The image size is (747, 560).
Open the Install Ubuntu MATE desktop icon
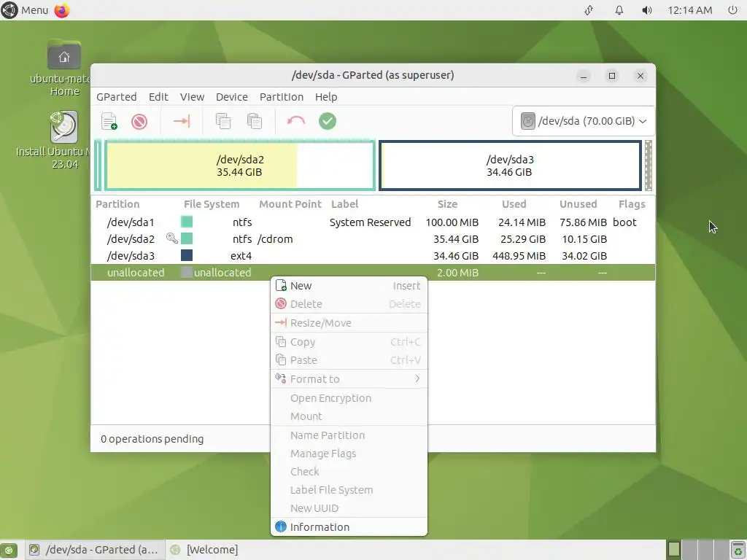pos(64,140)
